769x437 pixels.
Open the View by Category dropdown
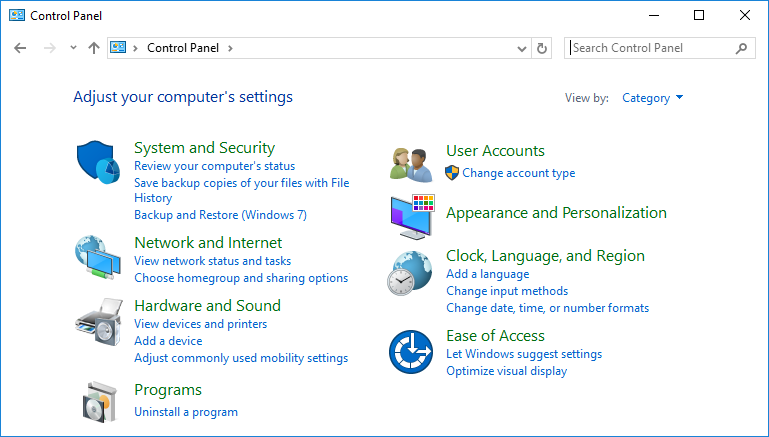click(652, 98)
